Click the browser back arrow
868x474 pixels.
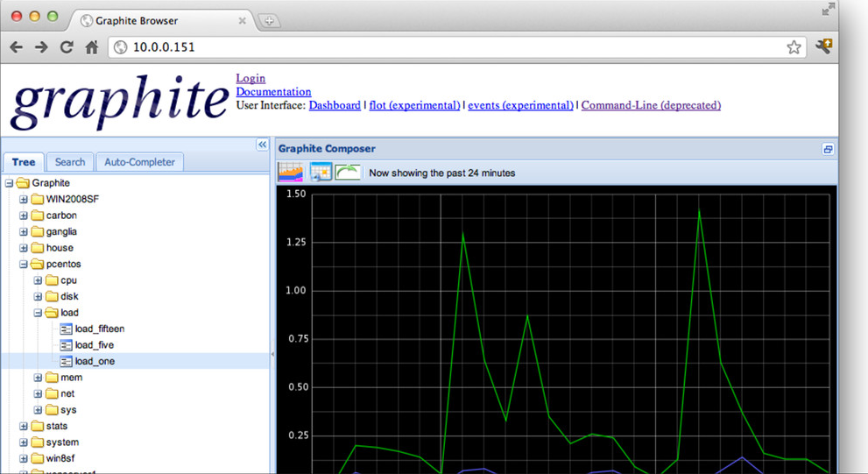pos(16,47)
